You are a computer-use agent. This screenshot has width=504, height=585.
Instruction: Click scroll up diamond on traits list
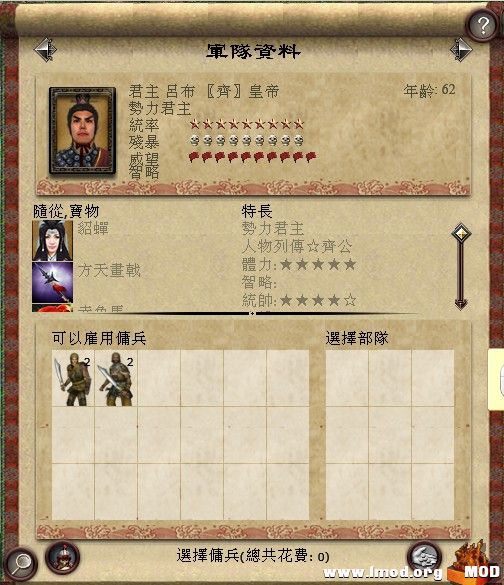tap(461, 234)
